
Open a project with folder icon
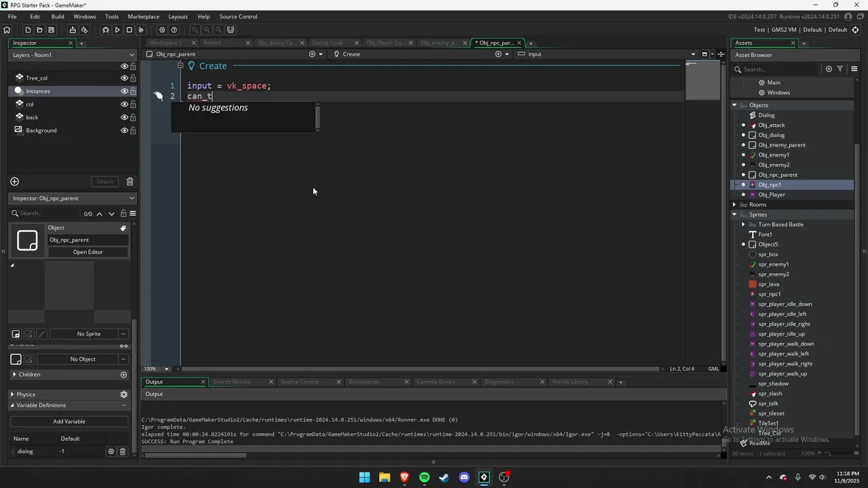[39, 30]
